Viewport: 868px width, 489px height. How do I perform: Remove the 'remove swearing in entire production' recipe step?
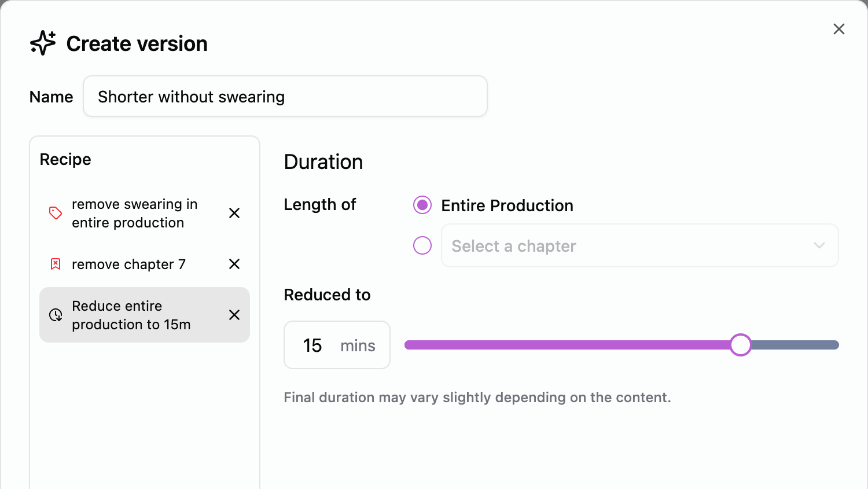[234, 213]
